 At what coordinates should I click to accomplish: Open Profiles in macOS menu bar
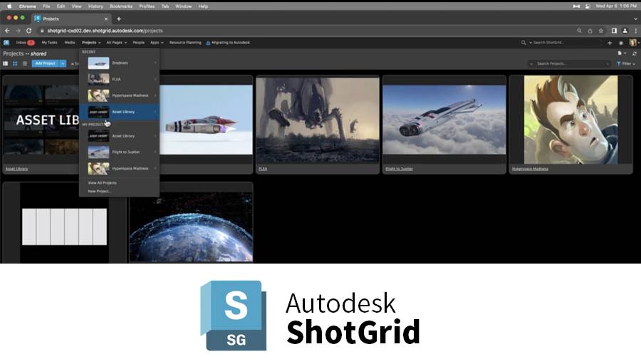pos(147,6)
